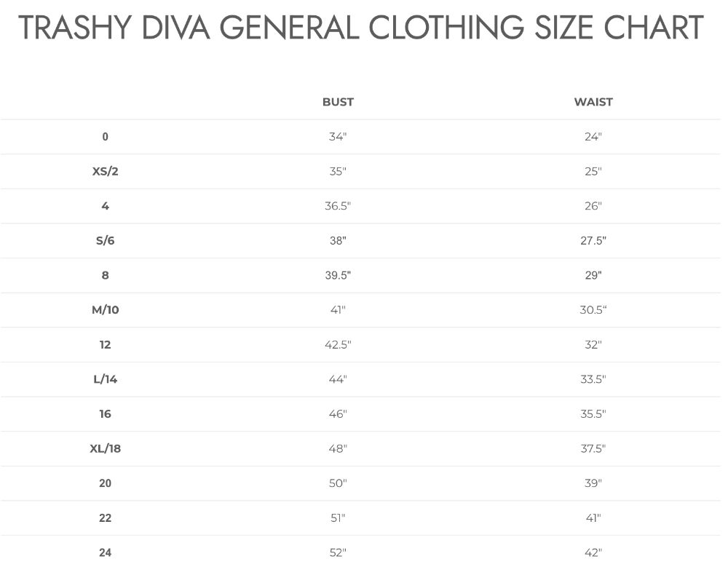Click the Trashy Diva size chart title
728x583 pixels.
tap(361, 28)
